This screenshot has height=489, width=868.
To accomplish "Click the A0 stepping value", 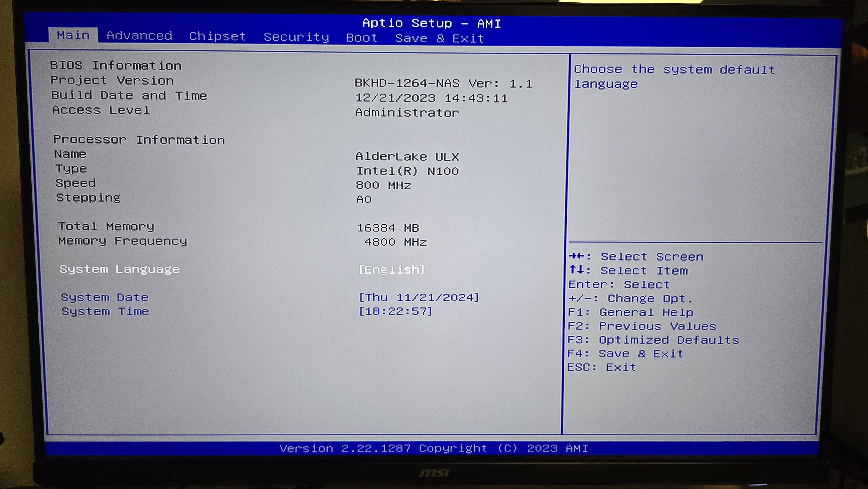I will (x=364, y=200).
